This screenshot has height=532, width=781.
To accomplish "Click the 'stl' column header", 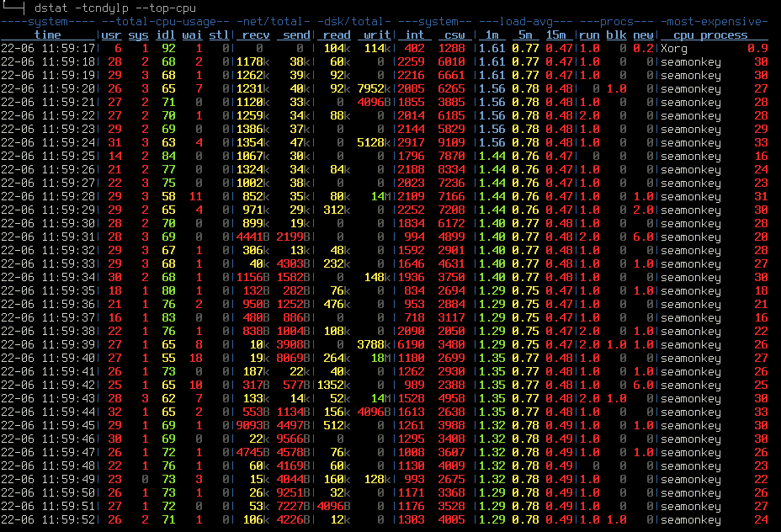I will (219, 35).
